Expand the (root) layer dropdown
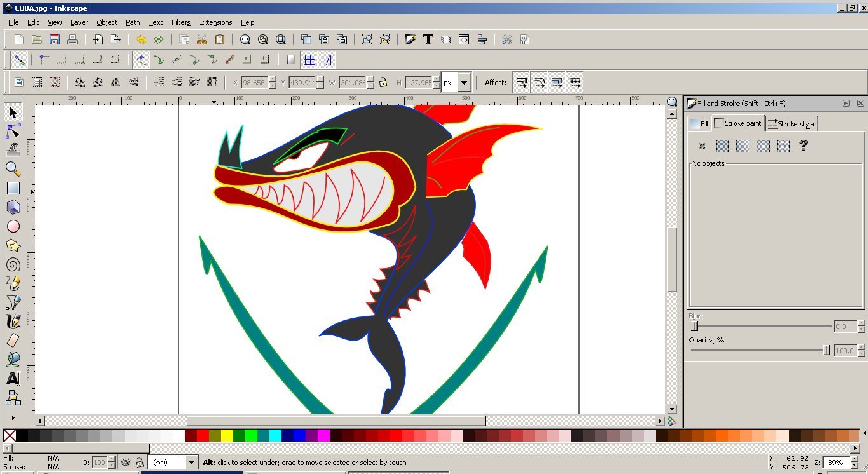 click(x=191, y=463)
